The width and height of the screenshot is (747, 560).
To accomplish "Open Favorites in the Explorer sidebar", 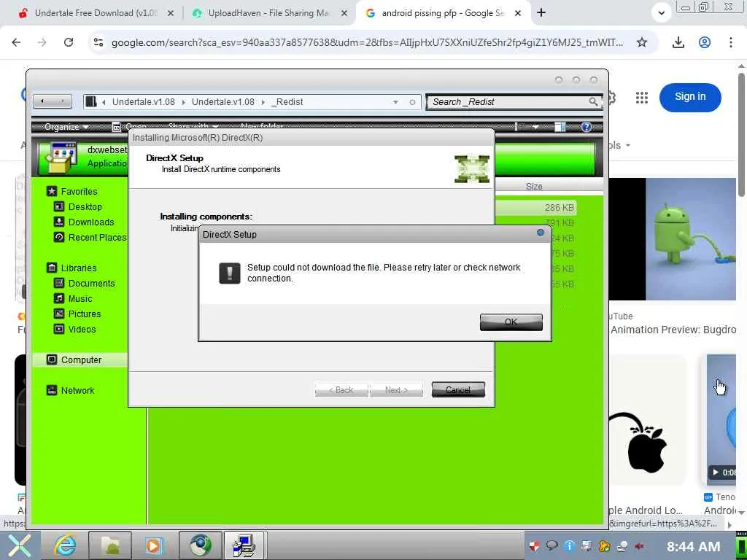I will click(79, 192).
